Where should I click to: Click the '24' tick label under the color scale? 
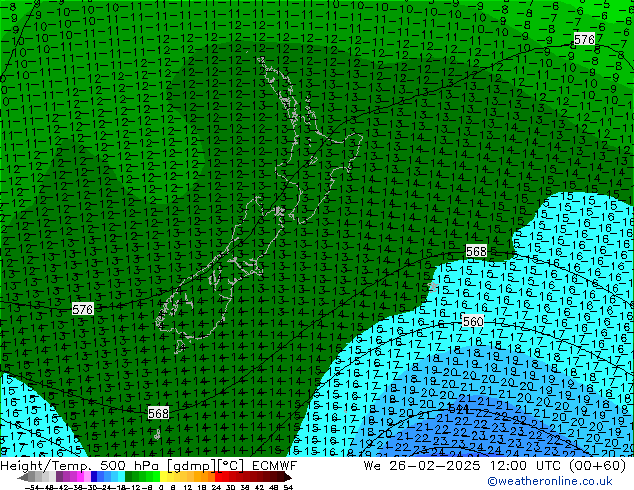coord(216,487)
